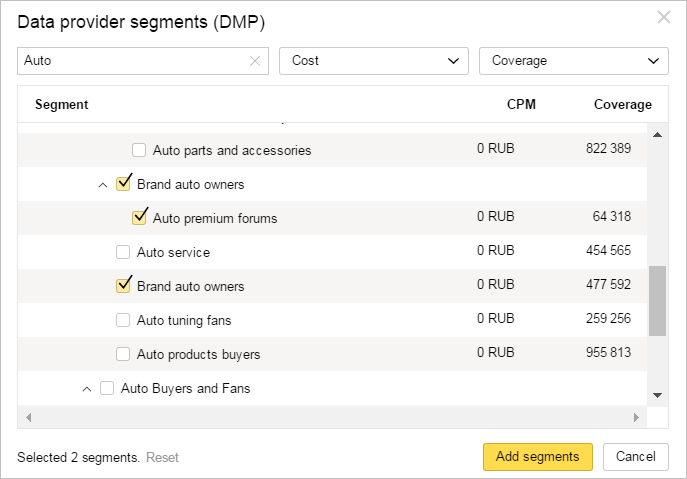
Task: Select the Auto products buyers checkbox
Action: (123, 354)
